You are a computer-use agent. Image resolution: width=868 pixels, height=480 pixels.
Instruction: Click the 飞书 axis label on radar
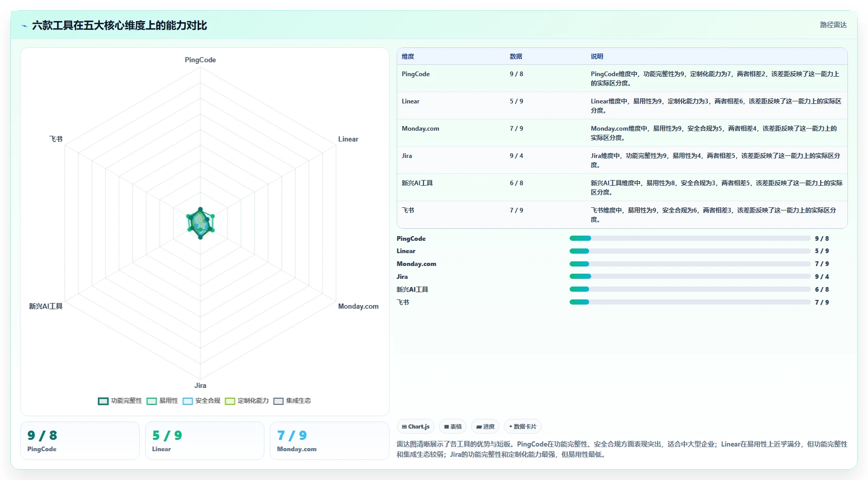56,139
